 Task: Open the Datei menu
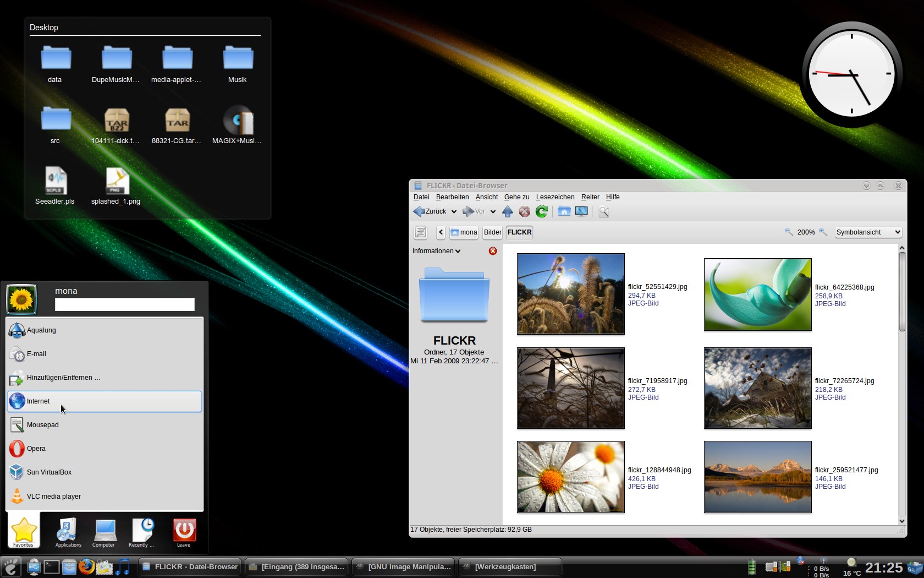pos(421,197)
